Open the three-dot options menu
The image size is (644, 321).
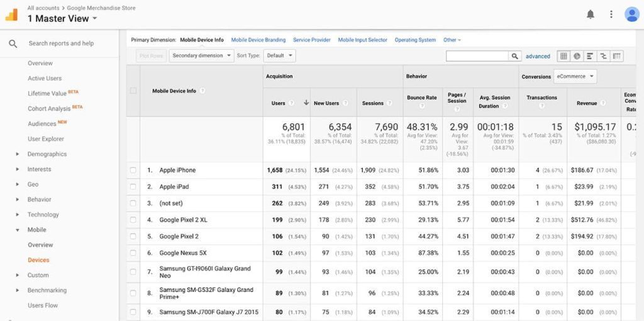[x=611, y=14]
